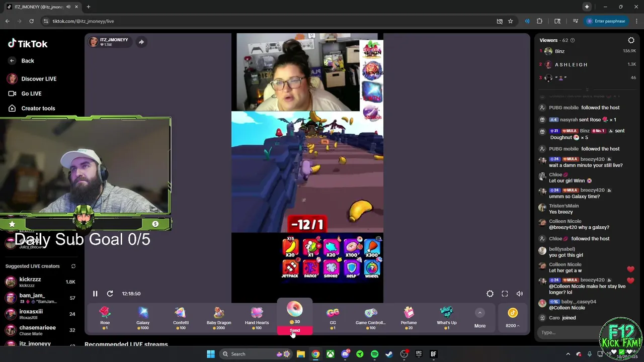
Task: Select the Galaxy gift
Action: [143, 318]
